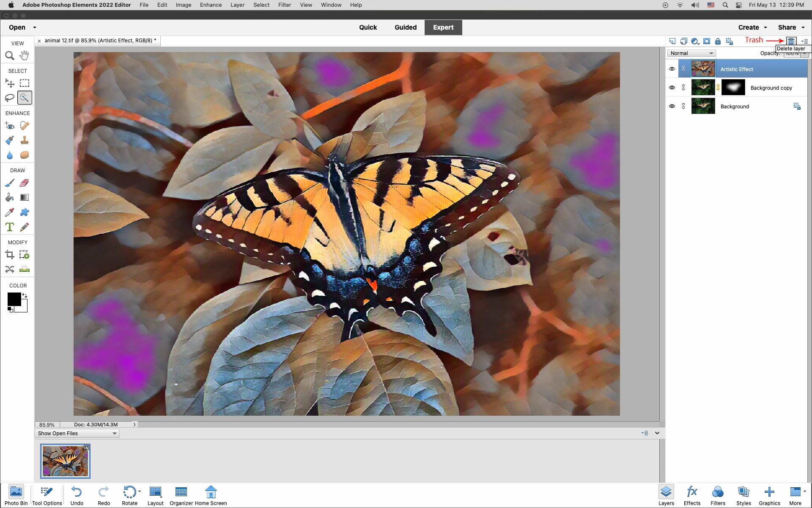Click the Delete layer trash icon
Viewport: 812px width, 508px height.
(x=791, y=41)
